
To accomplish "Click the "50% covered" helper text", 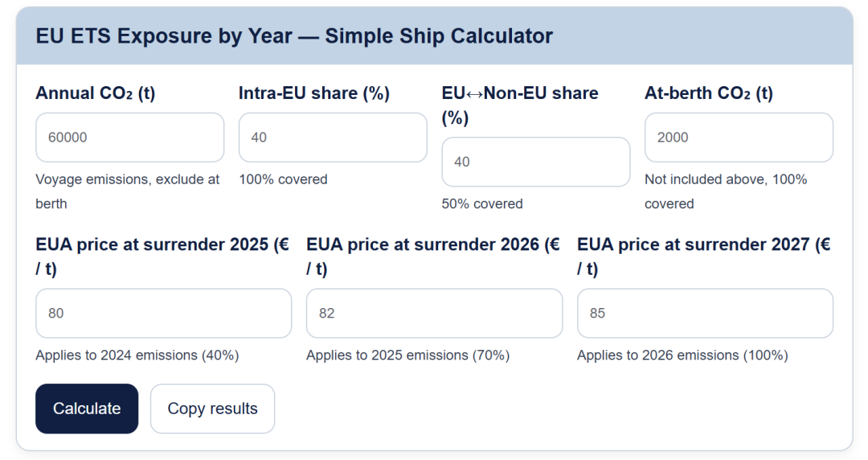I will (482, 203).
